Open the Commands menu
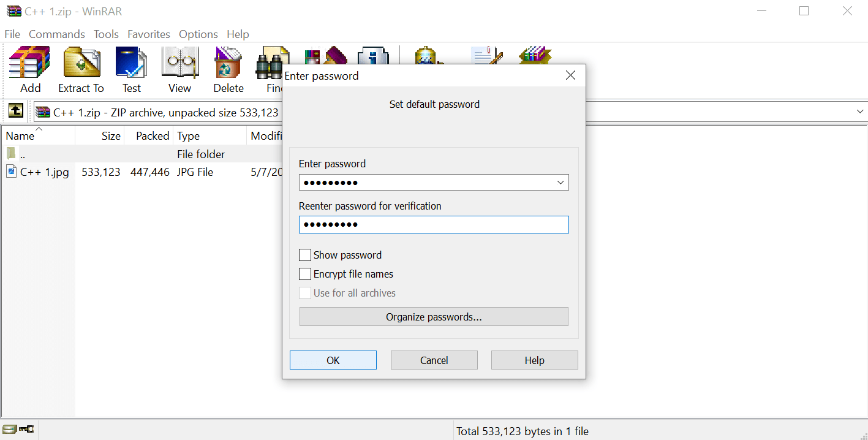 [x=56, y=34]
